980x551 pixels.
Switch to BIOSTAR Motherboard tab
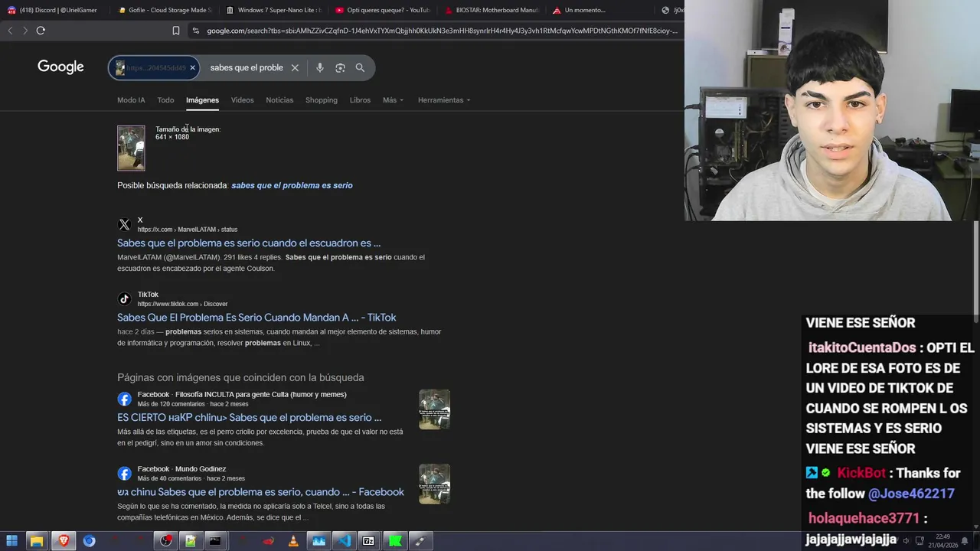[492, 10]
